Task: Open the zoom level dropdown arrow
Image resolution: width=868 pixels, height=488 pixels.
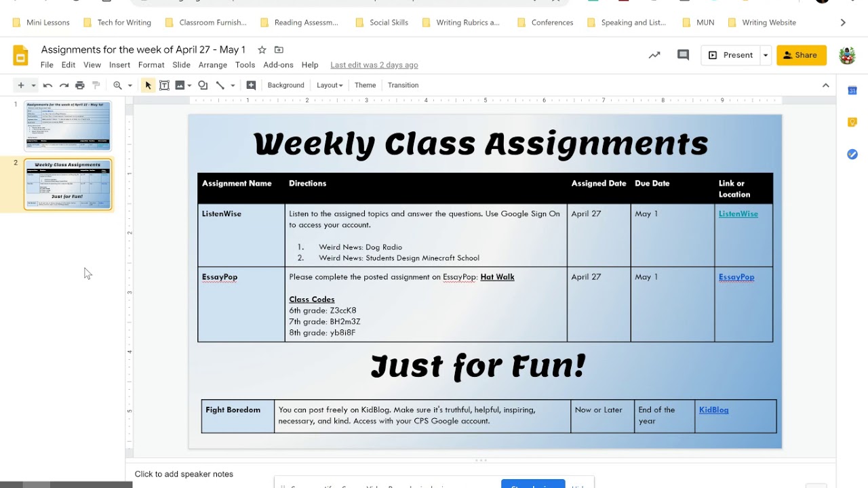Action: (x=130, y=85)
